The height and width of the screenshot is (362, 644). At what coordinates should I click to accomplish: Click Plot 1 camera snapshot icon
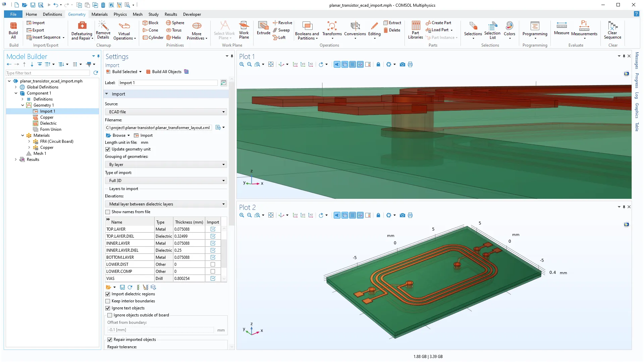point(402,64)
